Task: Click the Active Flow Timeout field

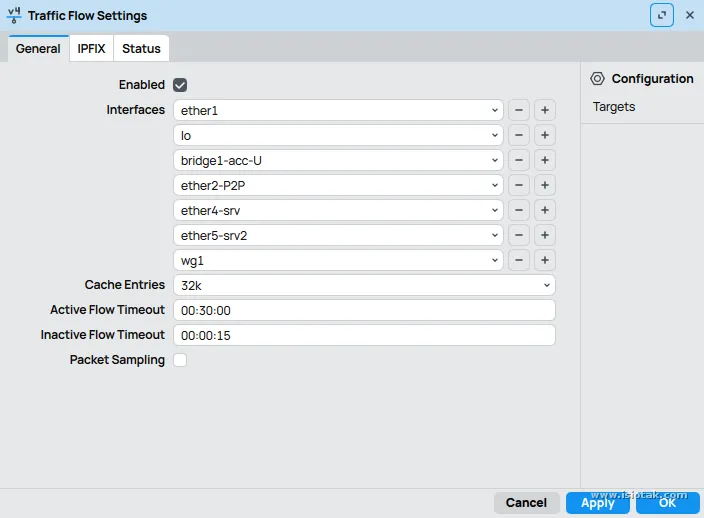Action: [364, 311]
